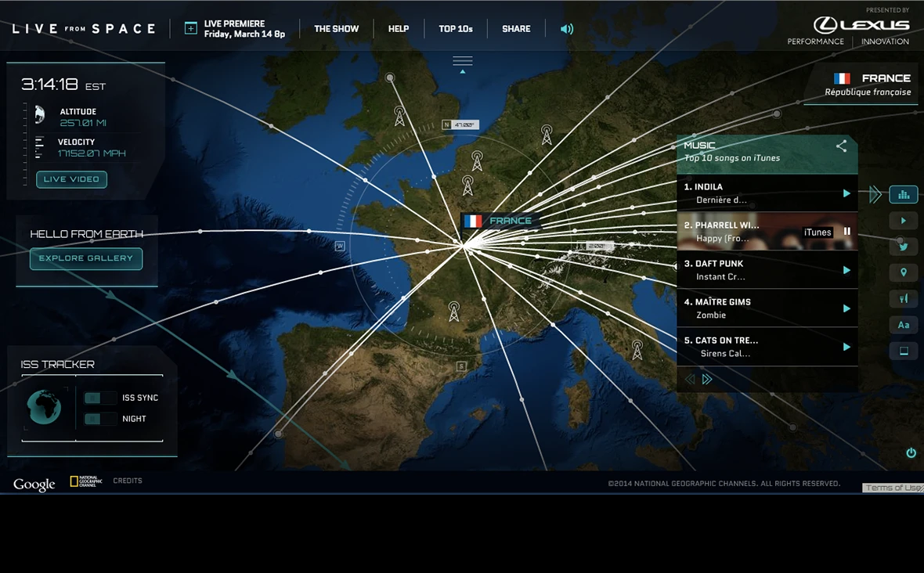This screenshot has height=573, width=924.
Task: Click the 3:14:18 EST clock
Action: point(63,85)
